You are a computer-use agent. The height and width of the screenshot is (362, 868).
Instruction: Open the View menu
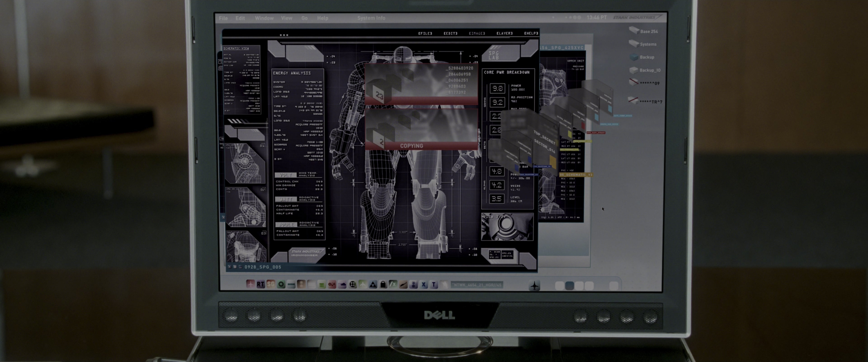click(287, 18)
